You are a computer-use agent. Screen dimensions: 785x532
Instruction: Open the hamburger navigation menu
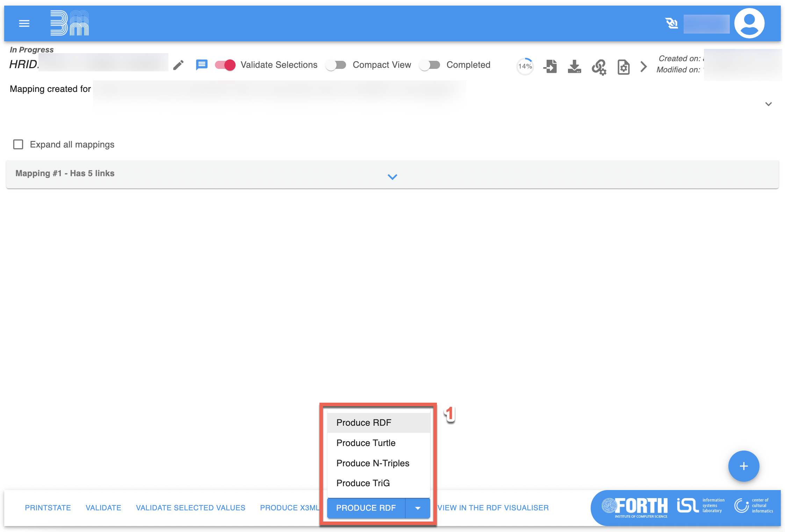[24, 23]
